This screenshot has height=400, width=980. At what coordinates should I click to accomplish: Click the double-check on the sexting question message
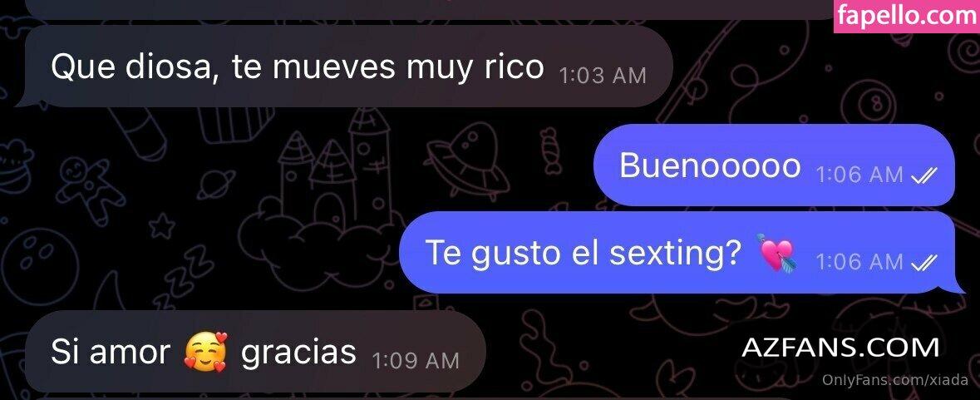coord(923,264)
